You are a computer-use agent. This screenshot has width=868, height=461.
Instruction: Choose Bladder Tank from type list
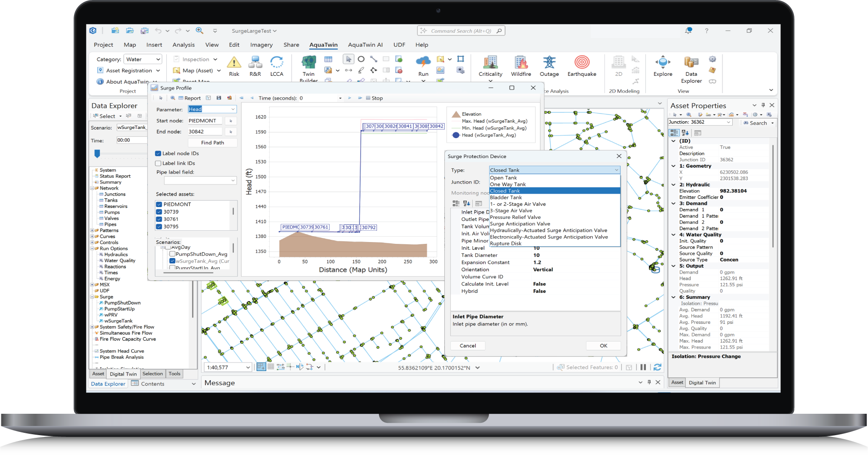tap(506, 198)
